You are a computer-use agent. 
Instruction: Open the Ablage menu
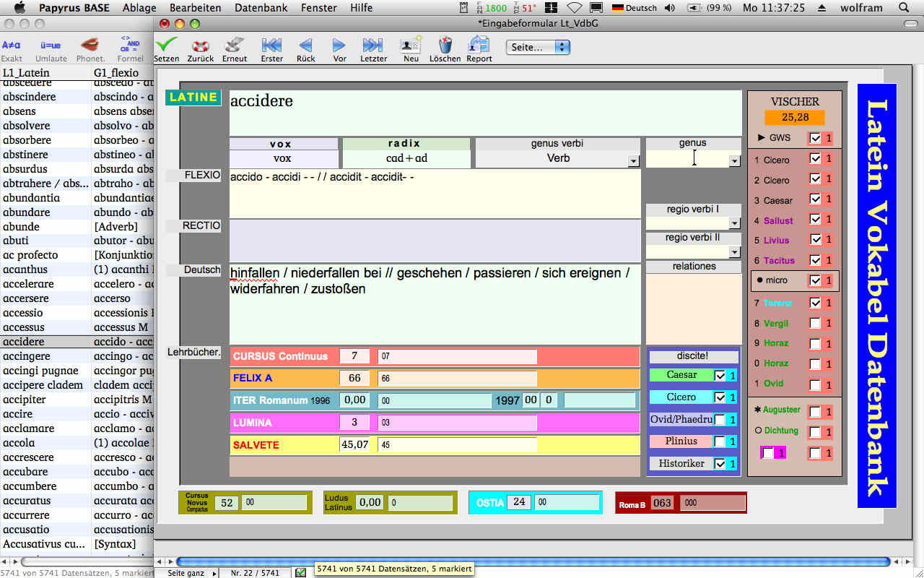click(139, 8)
